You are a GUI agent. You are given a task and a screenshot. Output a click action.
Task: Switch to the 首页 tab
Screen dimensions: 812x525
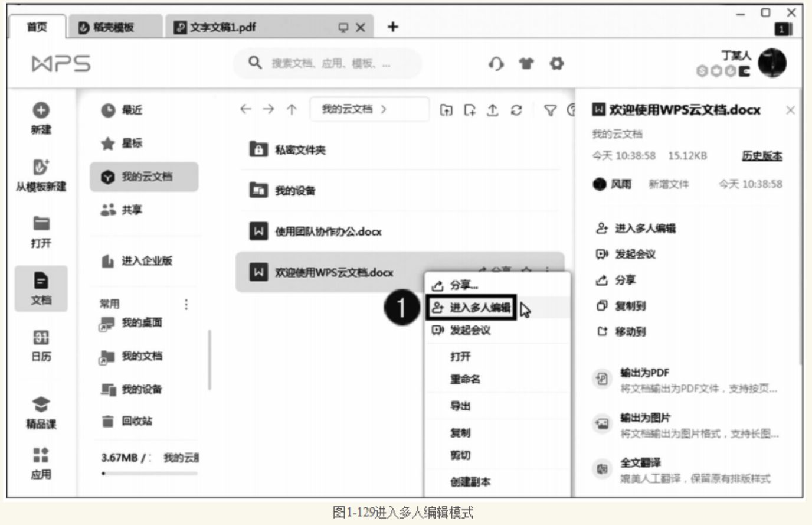pyautogui.click(x=37, y=27)
